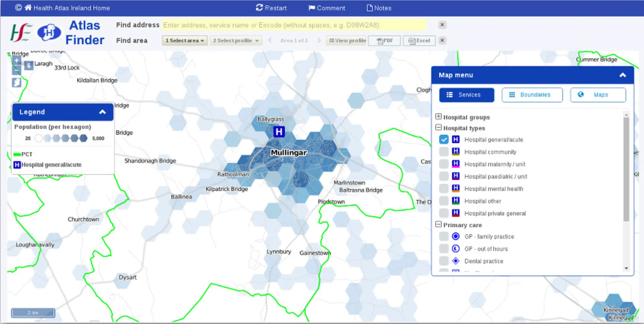Uncheck the Hospital general/acute checkbox
Image resolution: width=644 pixels, height=324 pixels.
pos(444,139)
